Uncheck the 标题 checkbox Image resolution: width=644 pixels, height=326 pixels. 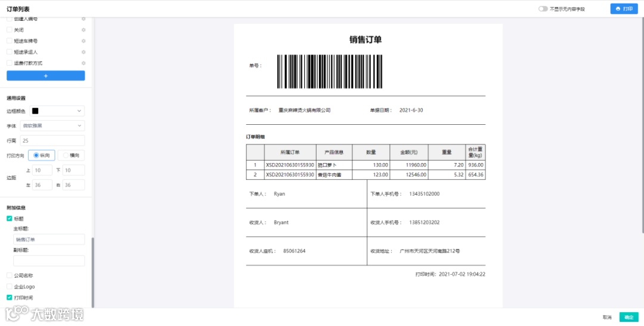[x=10, y=219]
